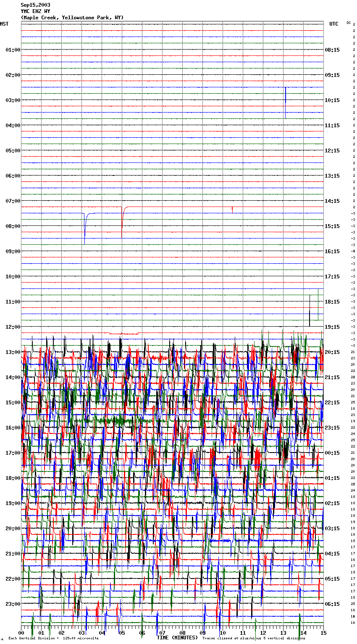
Task: Select the 14:00 MST time label
Action: [x=13, y=377]
